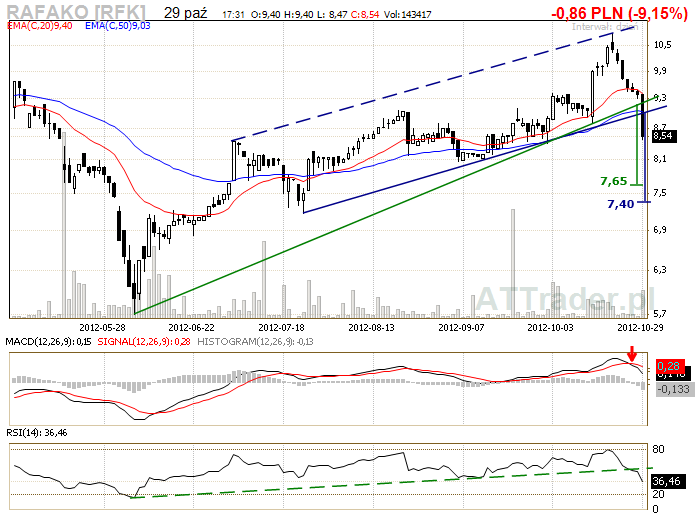Click the blue target label 7,40

click(x=621, y=204)
